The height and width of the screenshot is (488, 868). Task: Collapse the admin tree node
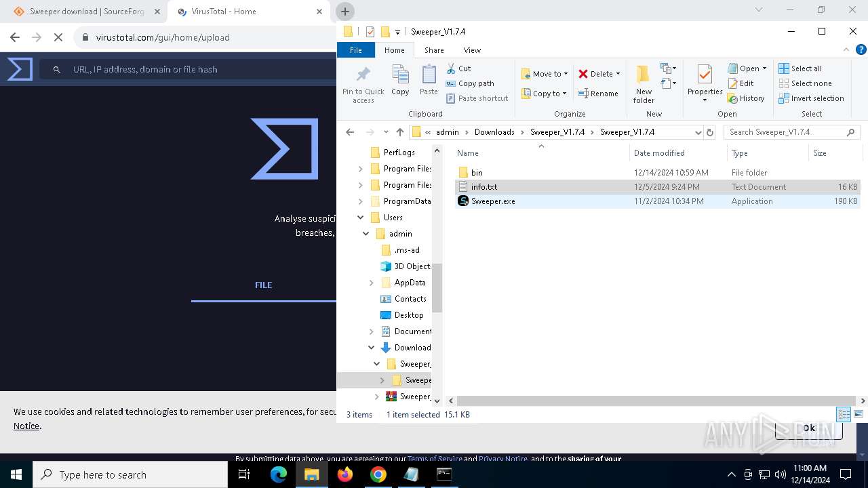click(366, 234)
